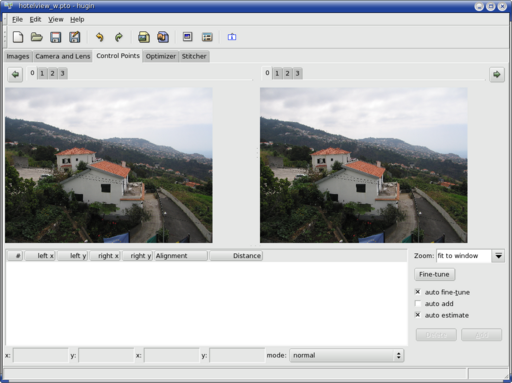
Task: Switch to the Camera and Lens tab
Action: [x=63, y=56]
